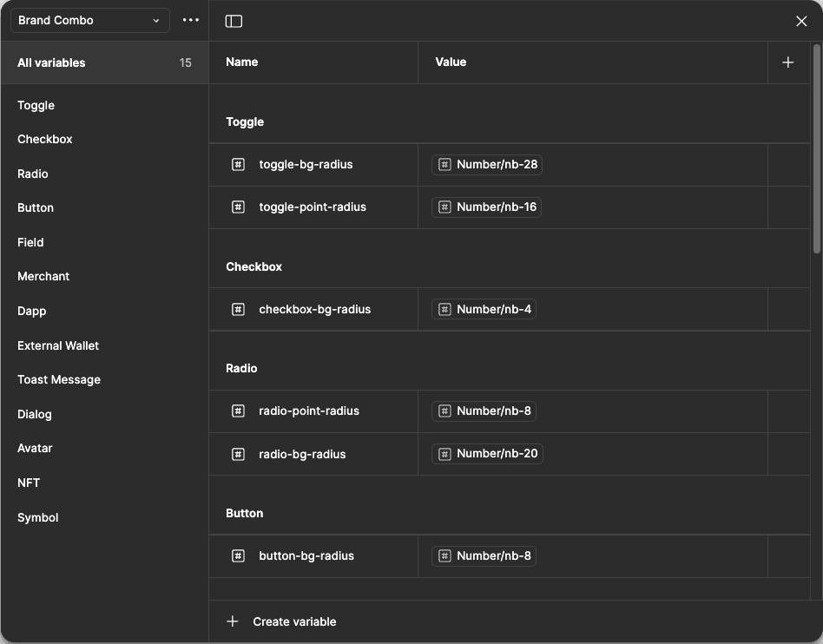Select the Toggle group in the sidebar
This screenshot has width=823, height=644.
pyautogui.click(x=36, y=105)
